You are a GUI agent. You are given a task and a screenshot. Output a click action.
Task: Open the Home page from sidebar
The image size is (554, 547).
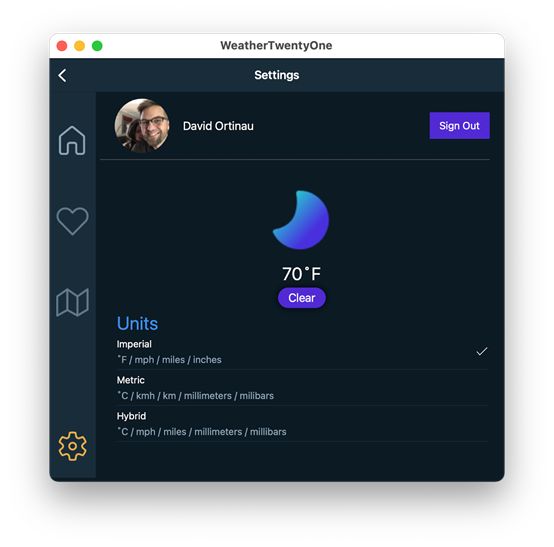coord(72,141)
